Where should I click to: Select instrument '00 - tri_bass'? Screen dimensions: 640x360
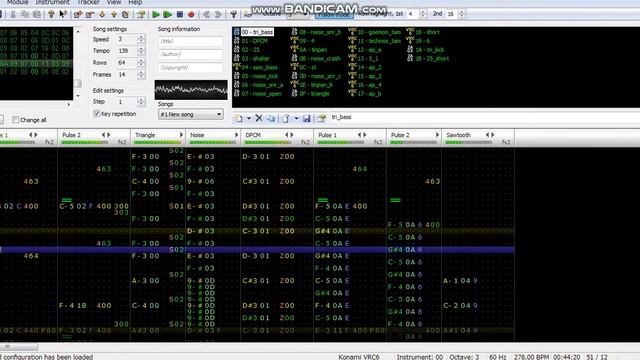point(257,32)
